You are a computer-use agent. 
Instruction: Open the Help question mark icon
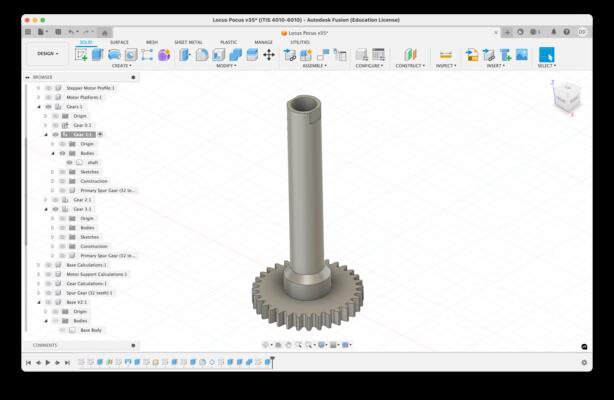567,32
